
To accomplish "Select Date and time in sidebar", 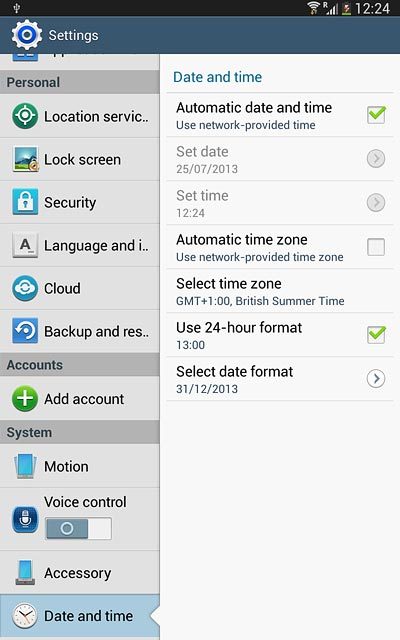I will (80, 616).
